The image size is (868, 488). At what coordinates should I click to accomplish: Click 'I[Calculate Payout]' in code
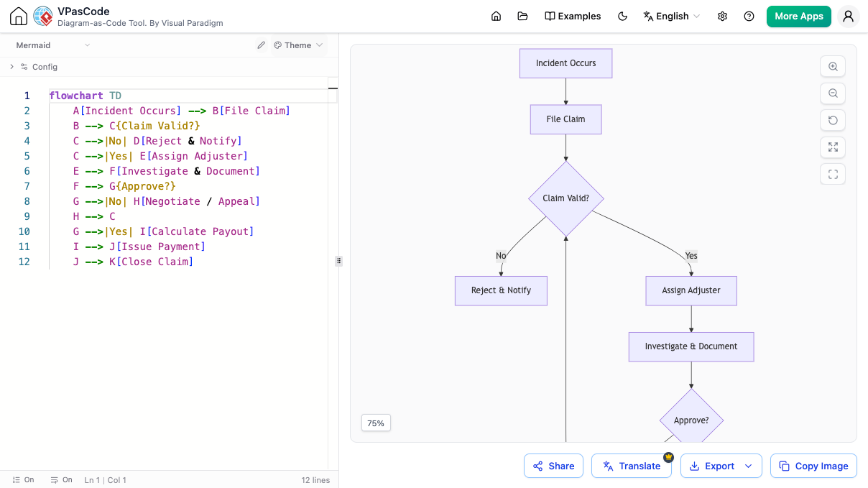[x=196, y=231]
